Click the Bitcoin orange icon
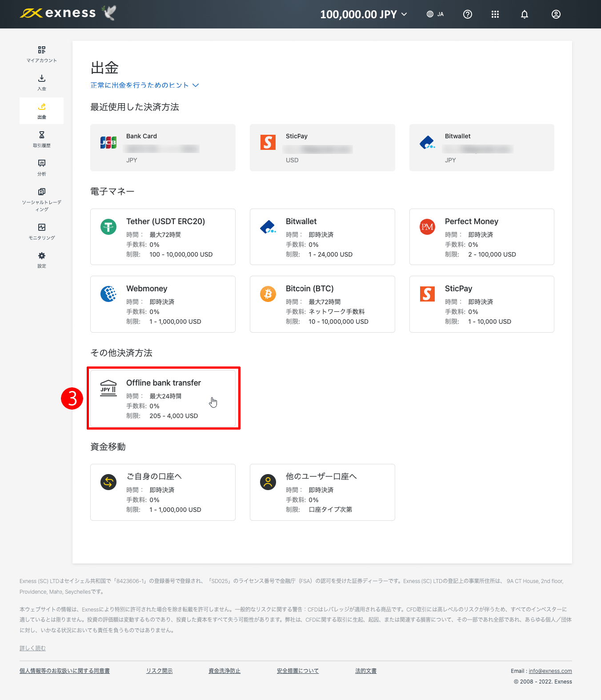The image size is (601, 700). [268, 294]
